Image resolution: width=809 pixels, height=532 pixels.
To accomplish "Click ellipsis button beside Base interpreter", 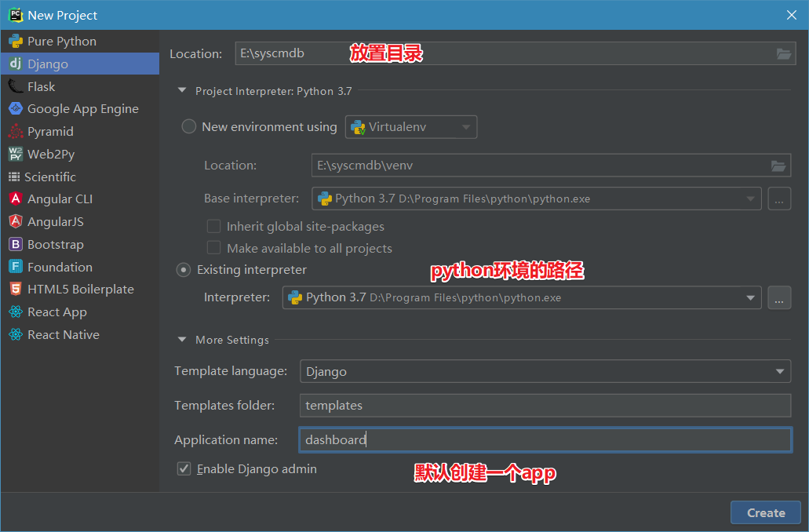I will pos(779,199).
